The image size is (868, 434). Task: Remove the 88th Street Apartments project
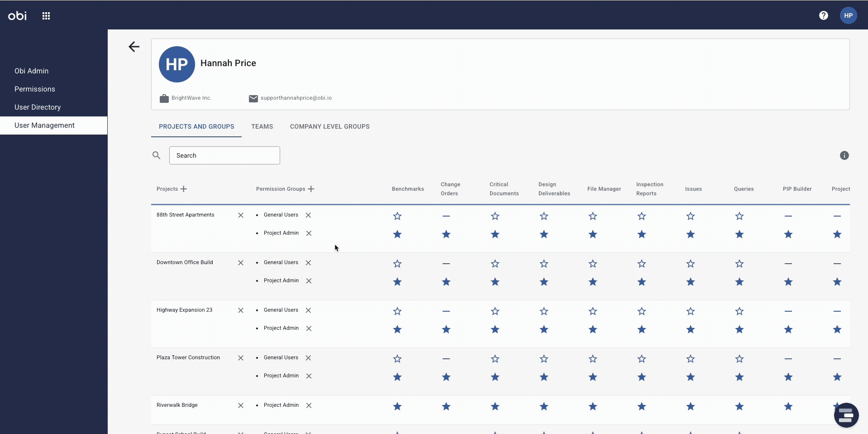point(241,215)
